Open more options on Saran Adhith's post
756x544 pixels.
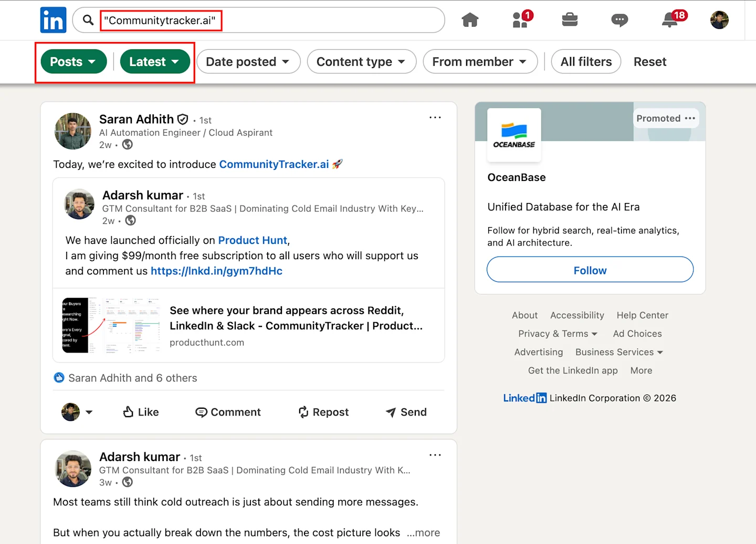[435, 118]
